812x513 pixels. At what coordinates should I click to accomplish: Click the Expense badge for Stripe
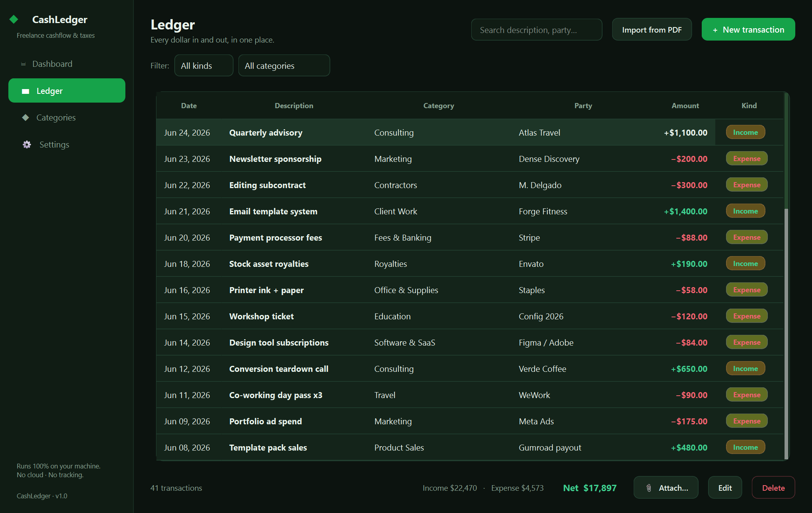click(x=747, y=237)
